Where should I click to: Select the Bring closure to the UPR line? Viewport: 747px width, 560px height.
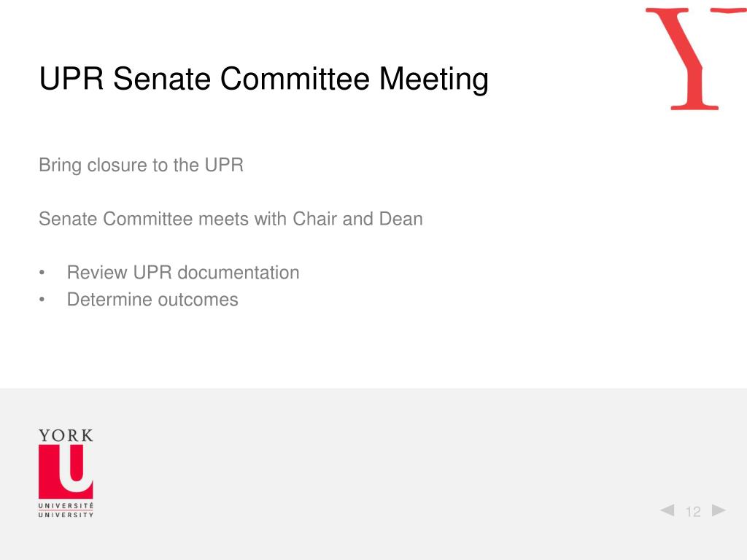tap(141, 166)
